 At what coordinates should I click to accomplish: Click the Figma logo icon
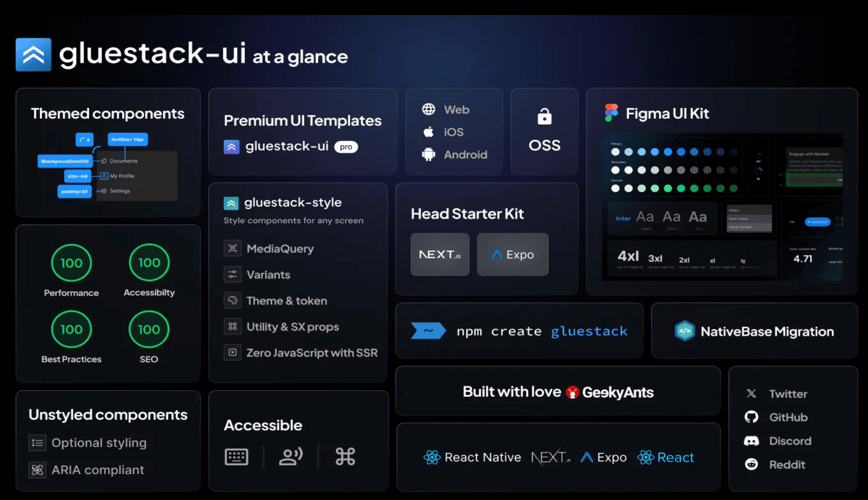click(611, 113)
